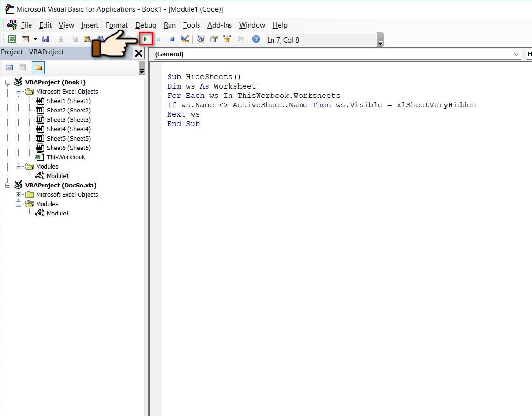Close the Project - VBAProject panel
Viewport: 532px width, 416px height.
pyautogui.click(x=139, y=53)
